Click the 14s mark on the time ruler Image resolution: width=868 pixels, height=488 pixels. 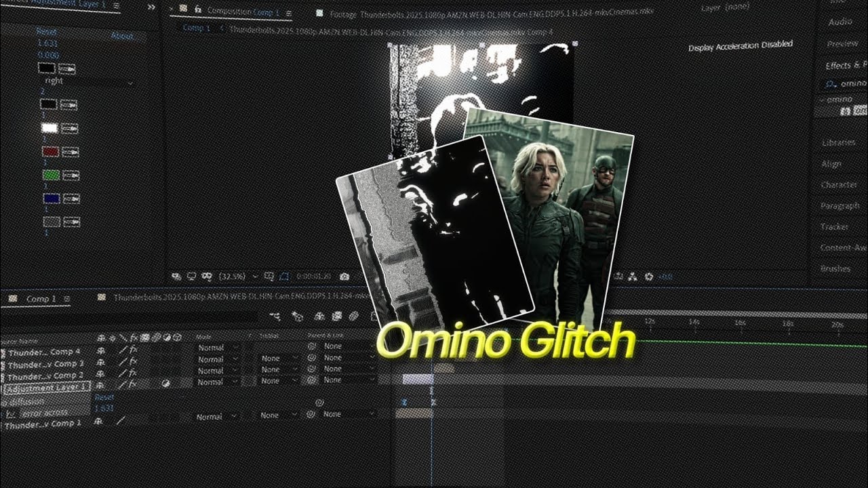(x=693, y=323)
